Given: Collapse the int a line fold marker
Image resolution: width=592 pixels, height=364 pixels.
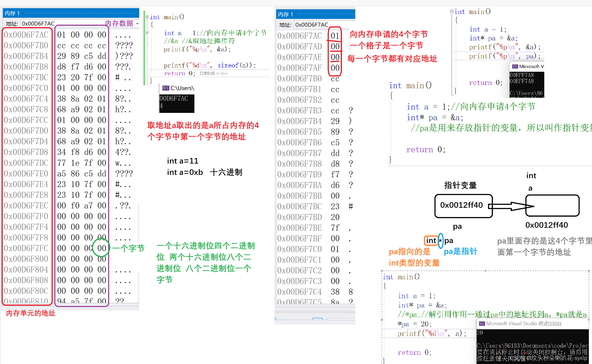Looking at the screenshot, I should pyautogui.click(x=147, y=33).
